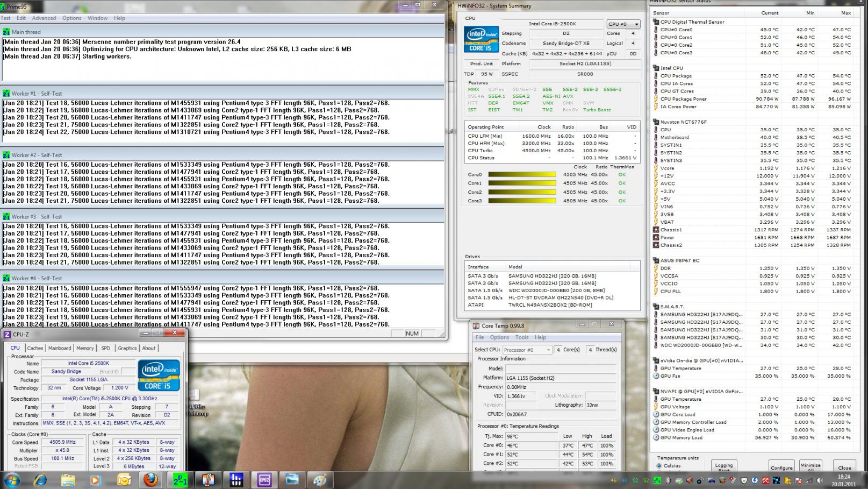Open the CPU #0 selector dropdown in HWiNFO32
868x489 pixels.
tap(623, 24)
